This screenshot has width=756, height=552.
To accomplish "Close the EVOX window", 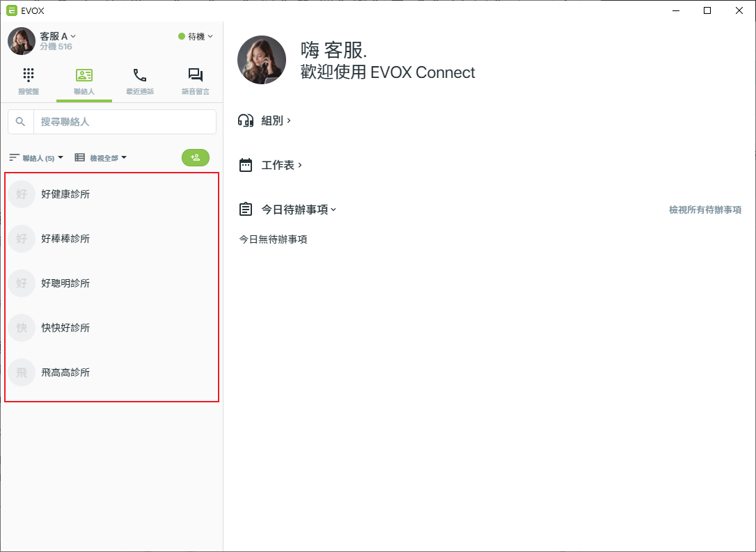I will [739, 10].
